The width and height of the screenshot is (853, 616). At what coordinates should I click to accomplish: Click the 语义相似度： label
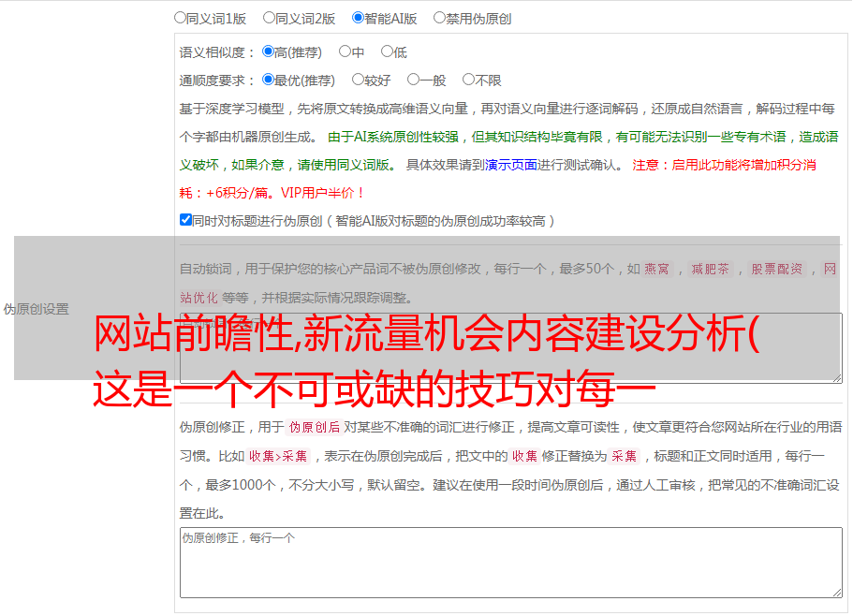217,52
